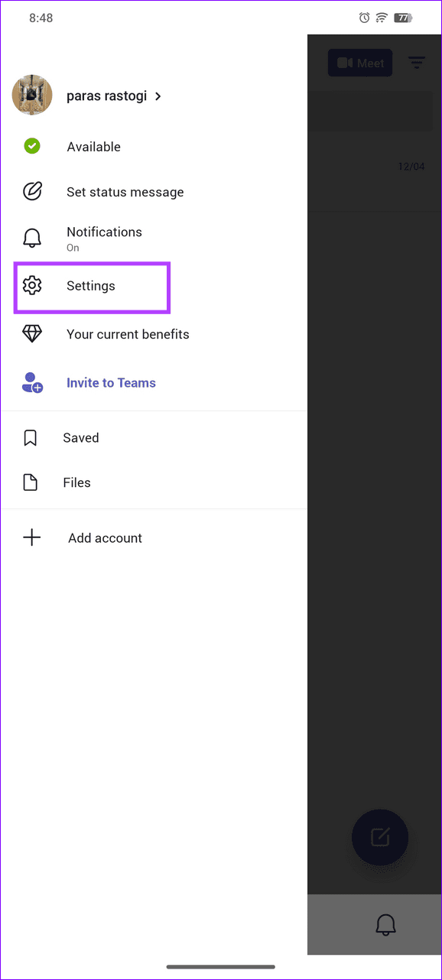This screenshot has width=442, height=980.
Task: Tap the Wi-Fi icon in status bar
Action: [x=382, y=18]
